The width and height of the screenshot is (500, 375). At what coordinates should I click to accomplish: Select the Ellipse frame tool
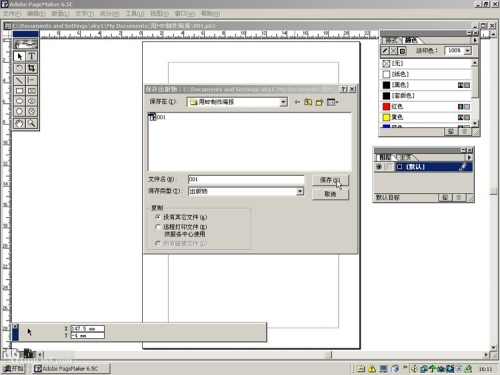coord(31,101)
